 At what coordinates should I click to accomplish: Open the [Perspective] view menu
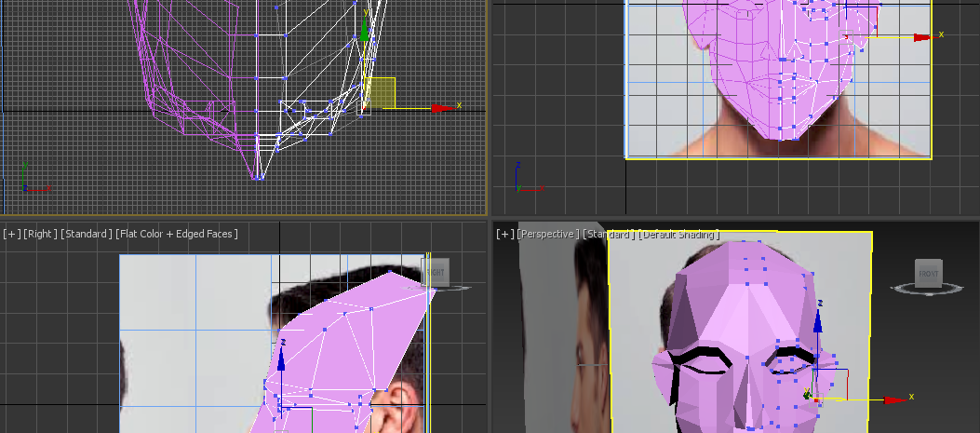[547, 234]
